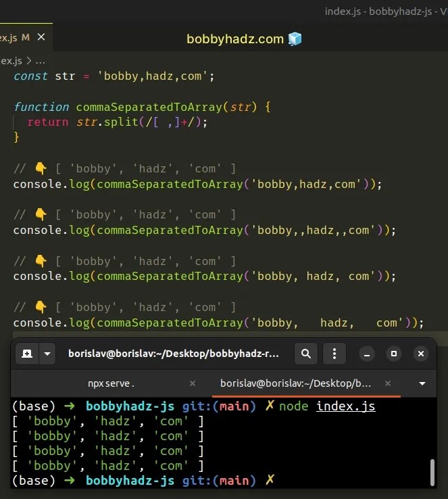
Task: Close the terminal window
Action: coord(421,354)
